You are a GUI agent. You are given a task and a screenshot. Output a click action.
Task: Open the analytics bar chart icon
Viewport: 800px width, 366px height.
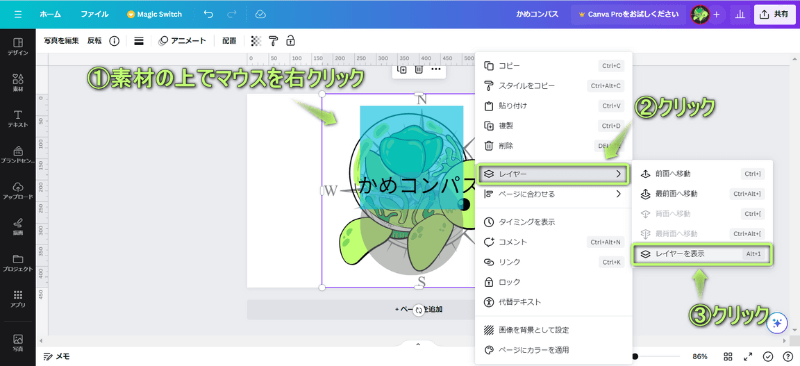[x=740, y=14]
